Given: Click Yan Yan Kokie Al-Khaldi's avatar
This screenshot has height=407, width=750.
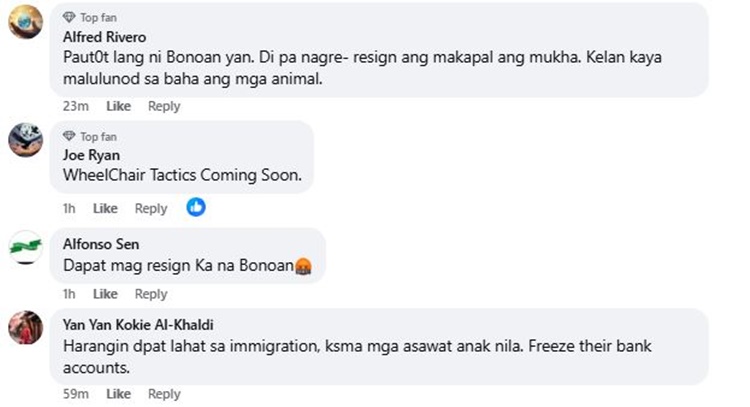Looking at the screenshot, I should tap(25, 326).
